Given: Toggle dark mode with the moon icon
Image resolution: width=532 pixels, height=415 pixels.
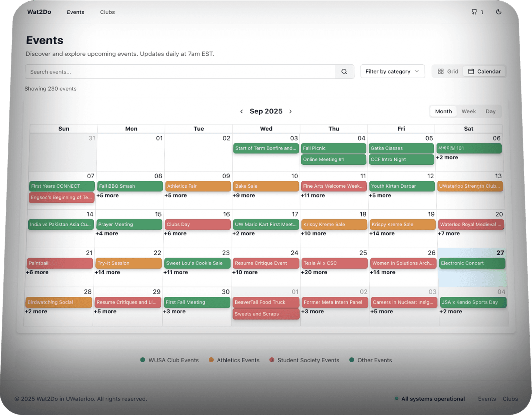Looking at the screenshot, I should pos(499,12).
